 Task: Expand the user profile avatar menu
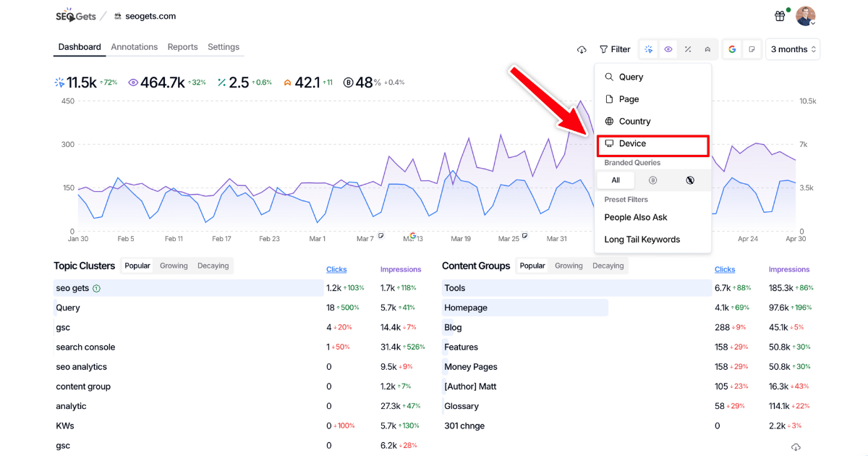806,16
